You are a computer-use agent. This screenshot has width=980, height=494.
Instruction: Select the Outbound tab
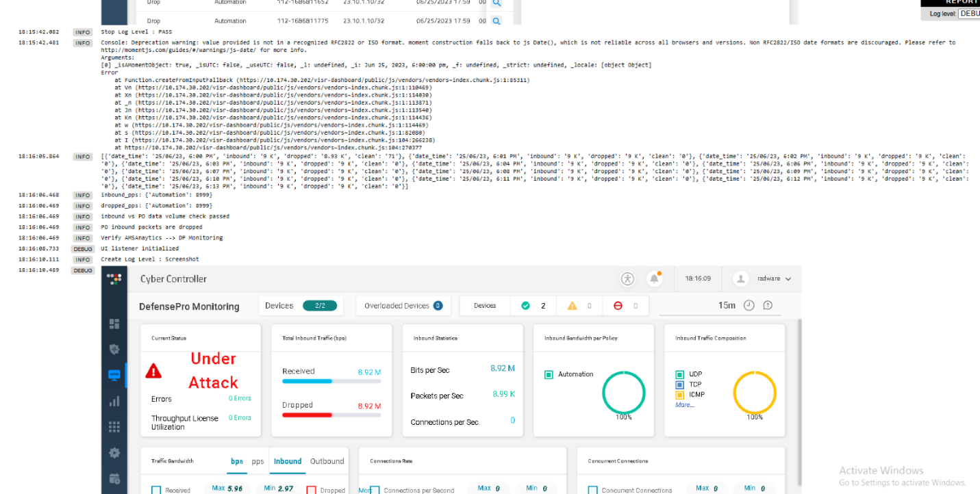pyautogui.click(x=327, y=461)
